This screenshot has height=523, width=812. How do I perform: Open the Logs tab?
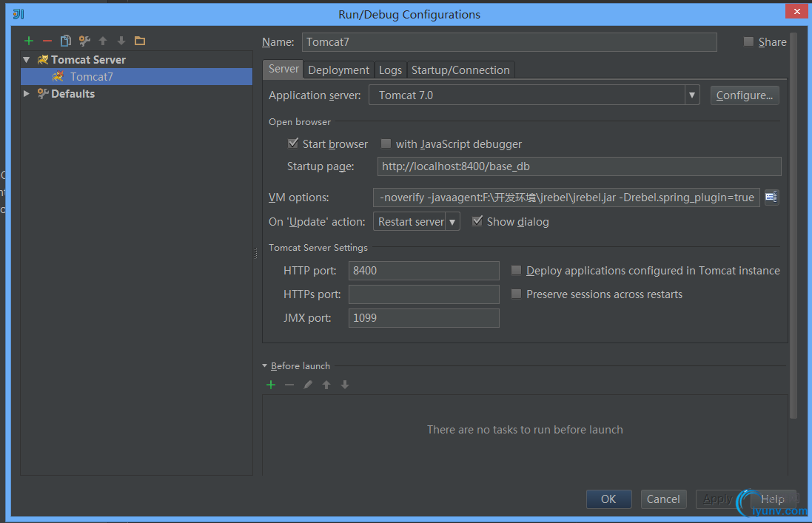coord(391,70)
